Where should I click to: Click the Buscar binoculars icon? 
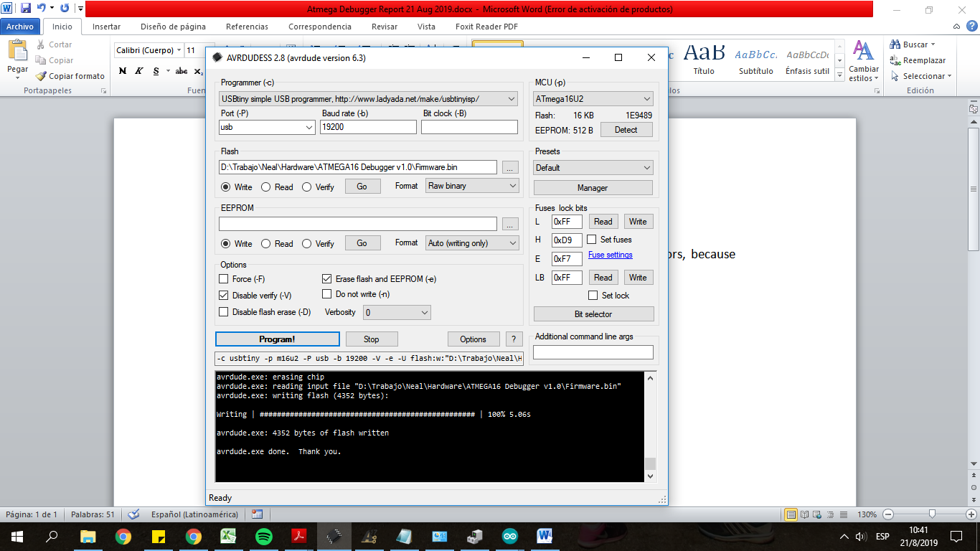895,44
